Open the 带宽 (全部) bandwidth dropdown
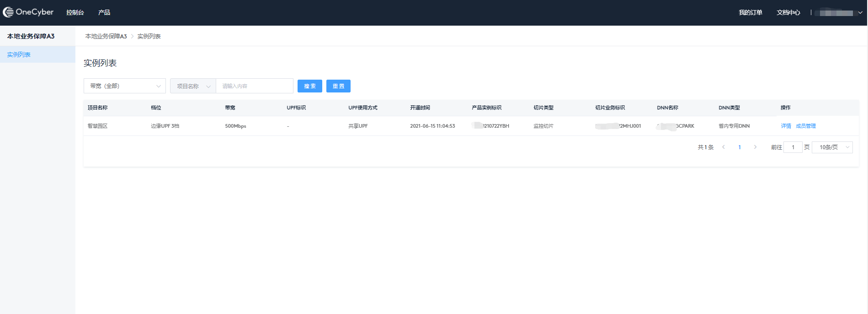Image resolution: width=868 pixels, height=314 pixels. pos(124,86)
